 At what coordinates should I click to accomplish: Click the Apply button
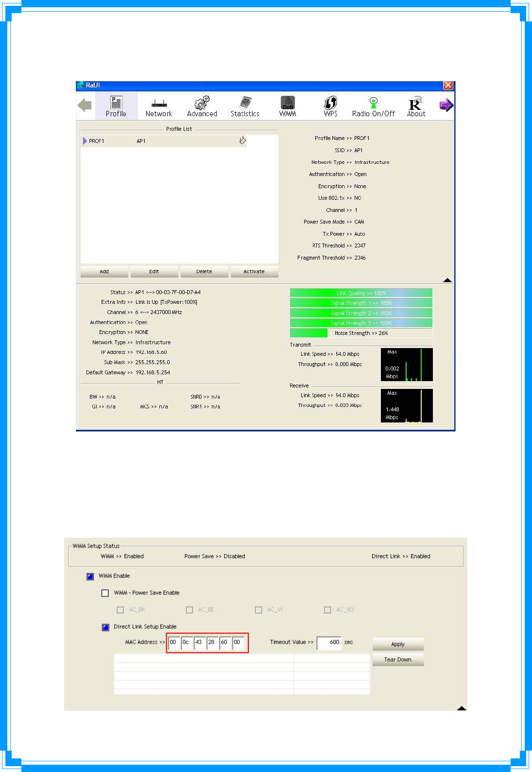(398, 644)
